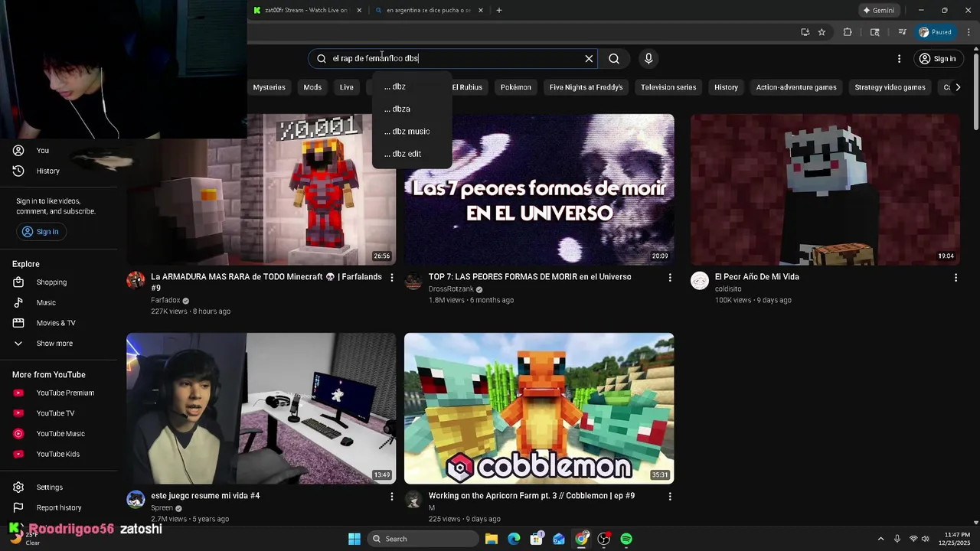Filter by the Mods chip

[312, 87]
